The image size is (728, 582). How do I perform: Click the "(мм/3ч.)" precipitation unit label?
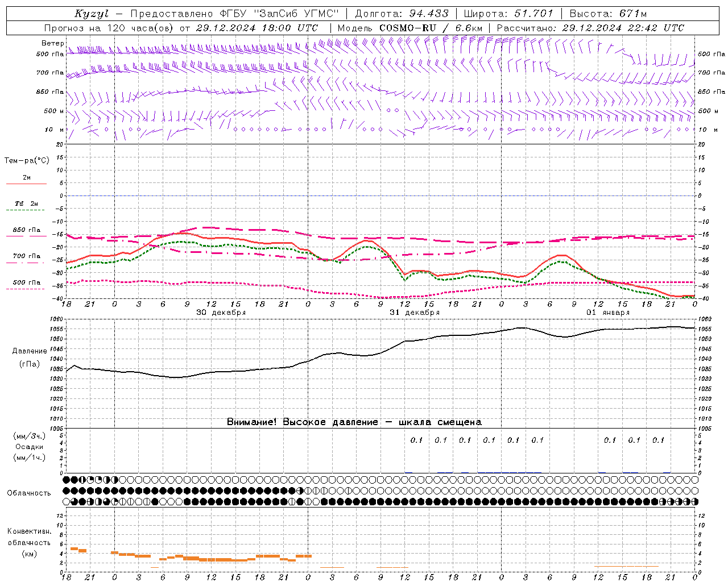30,436
